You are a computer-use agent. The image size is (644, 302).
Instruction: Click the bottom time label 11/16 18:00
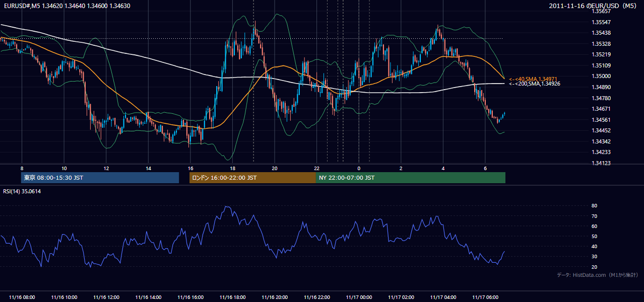point(232,297)
